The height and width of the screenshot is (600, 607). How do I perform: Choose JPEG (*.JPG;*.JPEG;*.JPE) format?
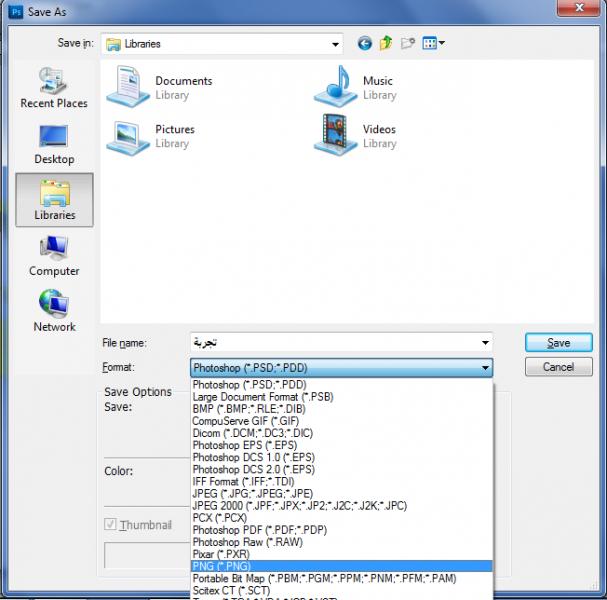point(342,494)
